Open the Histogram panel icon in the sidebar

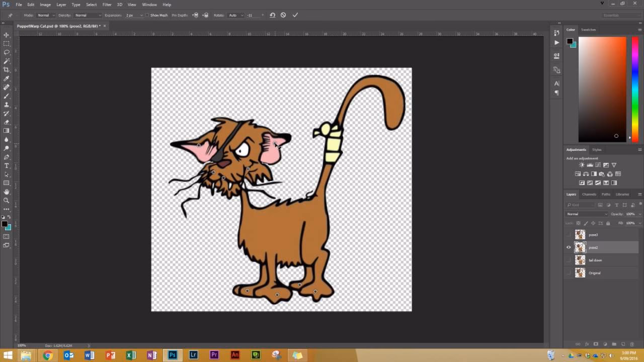tap(556, 56)
